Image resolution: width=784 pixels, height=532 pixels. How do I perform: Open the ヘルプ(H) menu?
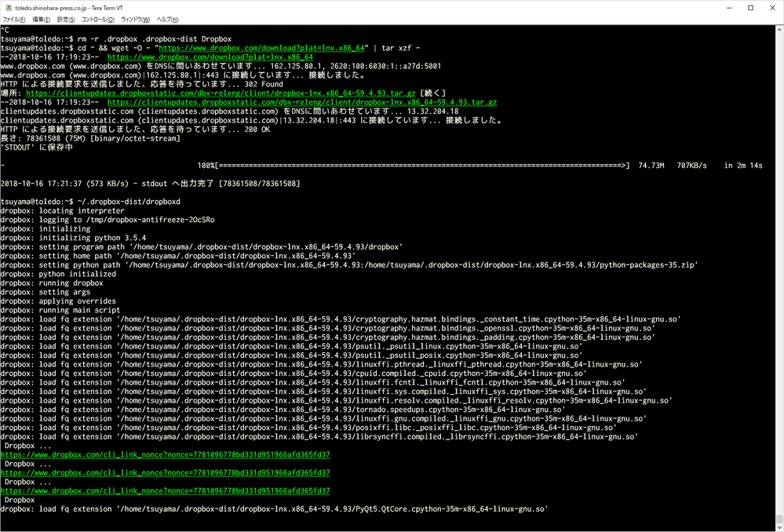(167, 20)
